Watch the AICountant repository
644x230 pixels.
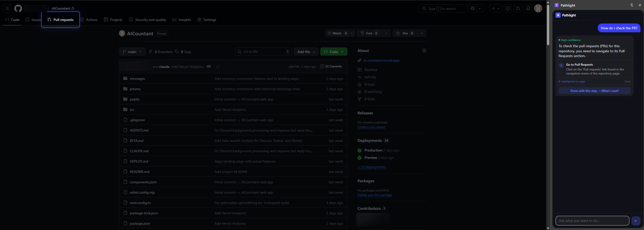(x=337, y=33)
